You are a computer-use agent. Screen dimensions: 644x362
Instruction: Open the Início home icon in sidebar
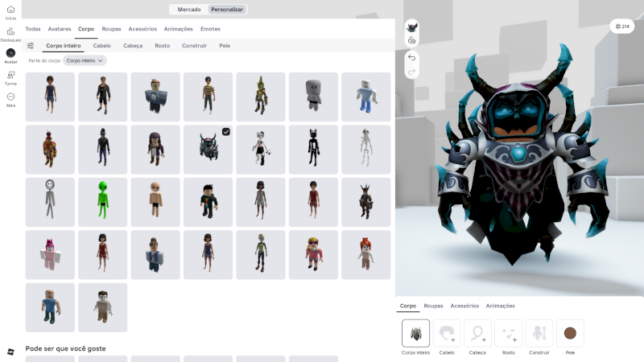[x=10, y=10]
